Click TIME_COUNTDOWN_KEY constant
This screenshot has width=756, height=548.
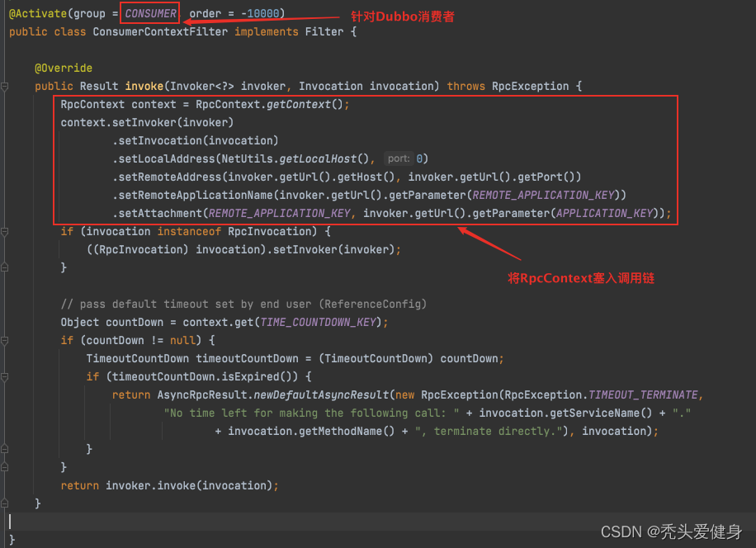click(320, 323)
